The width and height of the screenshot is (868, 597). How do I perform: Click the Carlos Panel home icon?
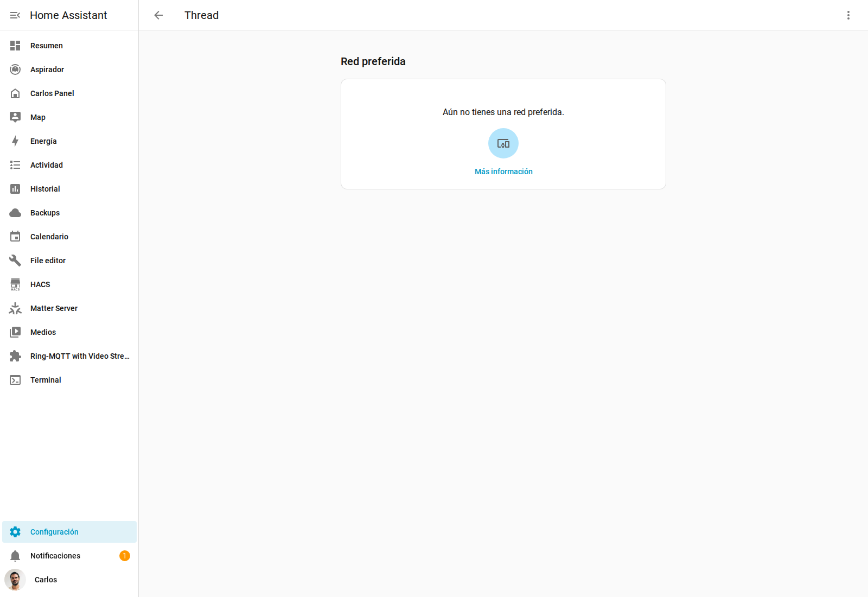(15, 93)
